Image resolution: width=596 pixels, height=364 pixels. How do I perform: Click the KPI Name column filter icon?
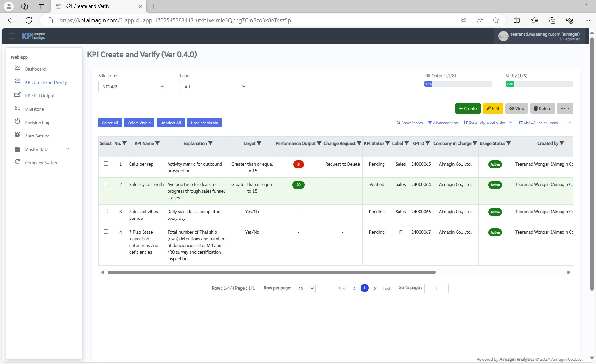(157, 143)
